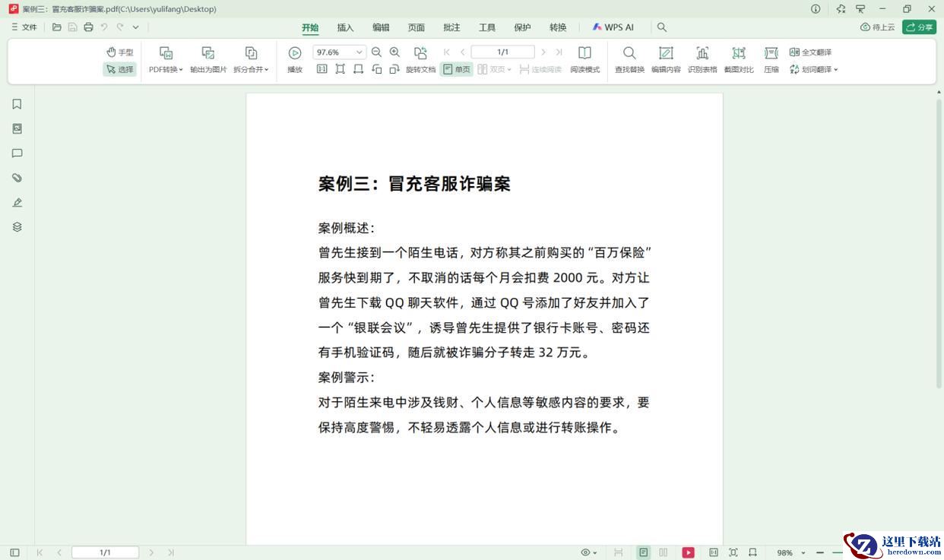Viewport: 944px width, 560px height.
Task: Click the search magnifier beside WPS AI
Action: [x=662, y=27]
